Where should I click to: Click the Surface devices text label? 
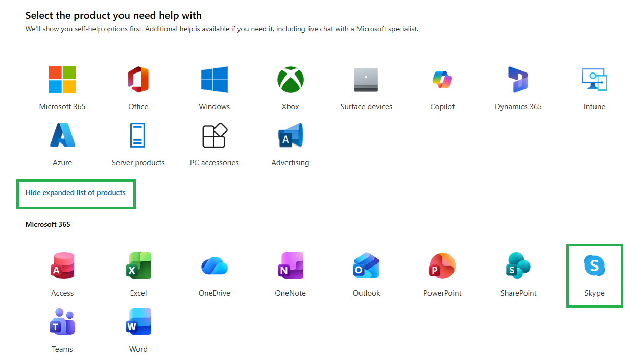366,107
